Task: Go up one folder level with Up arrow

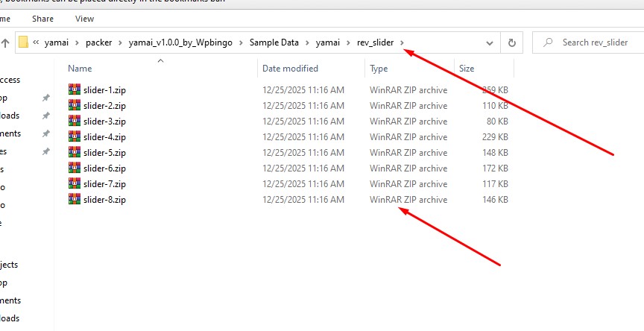Action: click(5, 42)
